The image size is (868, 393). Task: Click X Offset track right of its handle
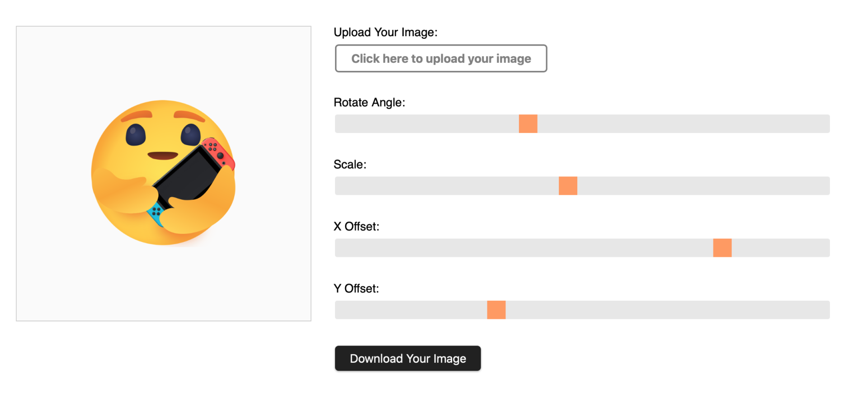tap(781, 248)
